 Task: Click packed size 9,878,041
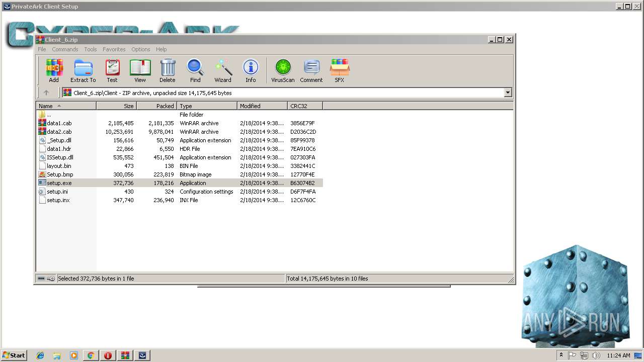[161, 132]
